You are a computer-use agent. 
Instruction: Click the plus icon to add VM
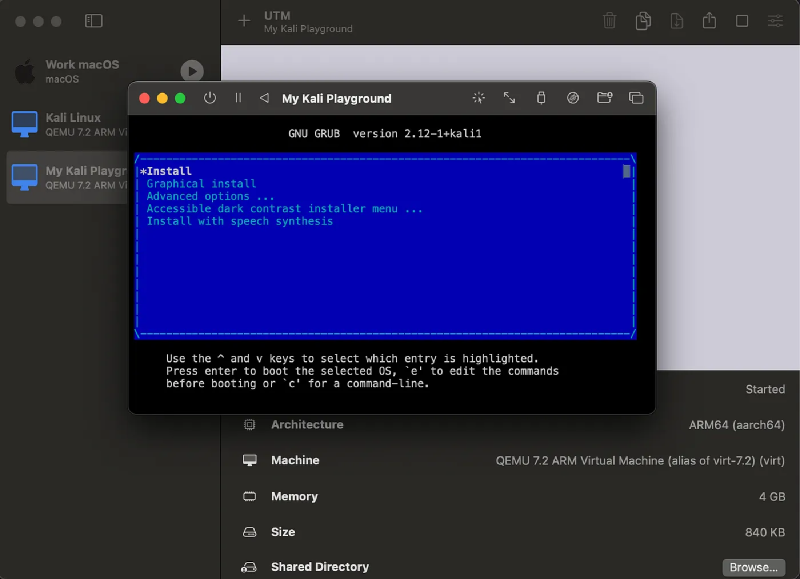point(244,21)
